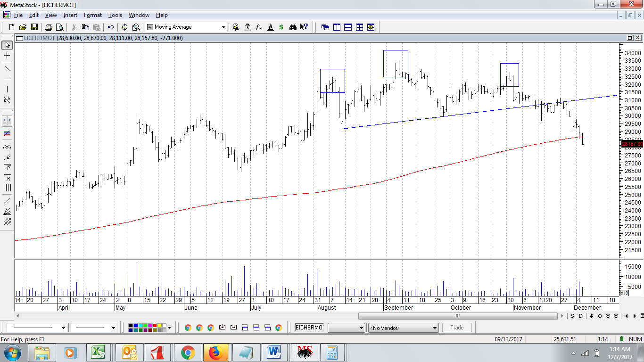Screen dimensions: 644x362
Task: Click the print icon in toolbar
Action: pos(48,27)
